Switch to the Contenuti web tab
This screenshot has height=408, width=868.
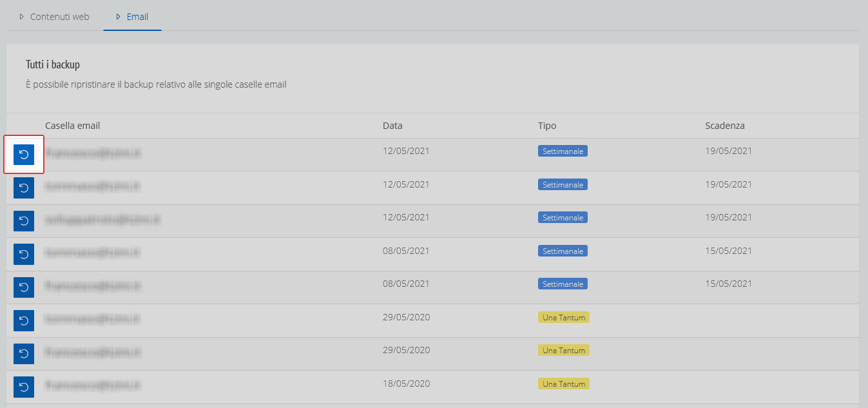(x=54, y=17)
